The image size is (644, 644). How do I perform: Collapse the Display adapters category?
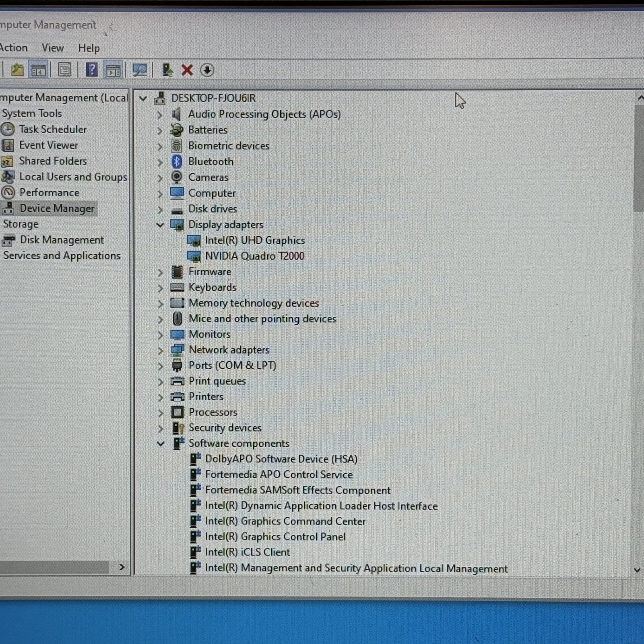pyautogui.click(x=160, y=225)
